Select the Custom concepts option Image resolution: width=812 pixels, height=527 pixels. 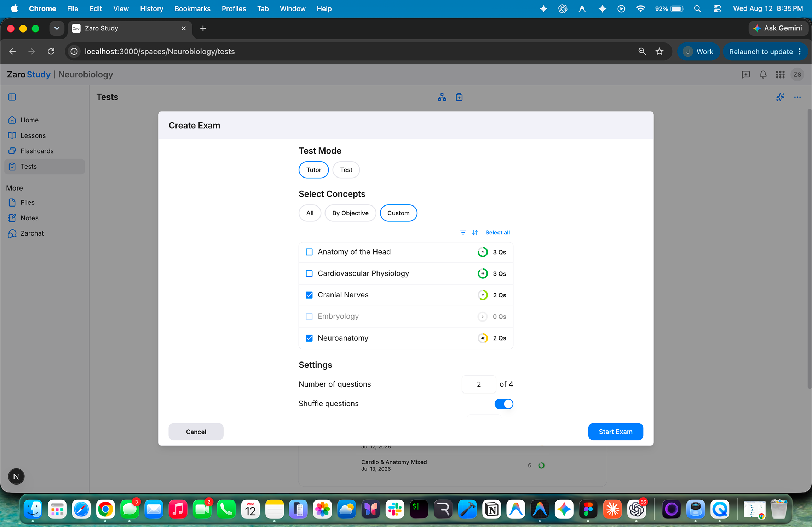point(398,213)
